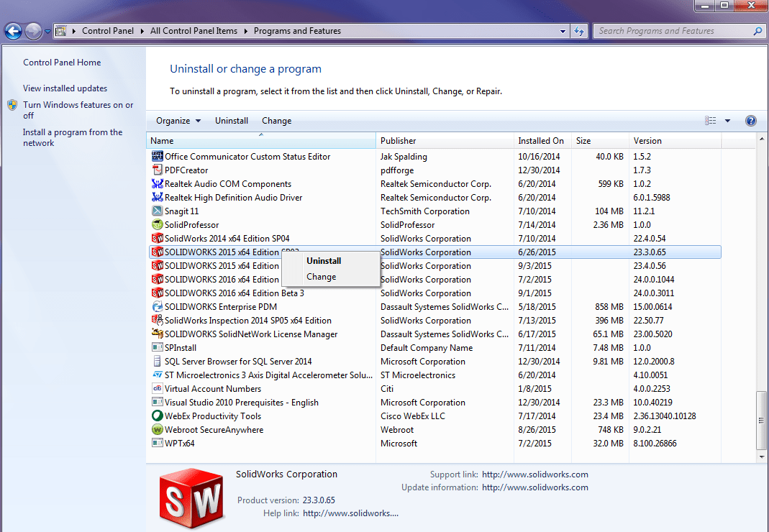Open the address bar history dropdown
Image resolution: width=769 pixels, height=532 pixels.
[x=563, y=31]
